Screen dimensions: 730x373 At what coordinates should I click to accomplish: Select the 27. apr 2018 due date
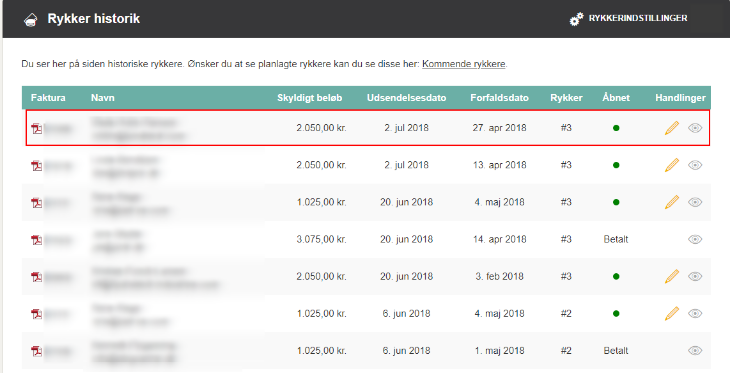(500, 128)
